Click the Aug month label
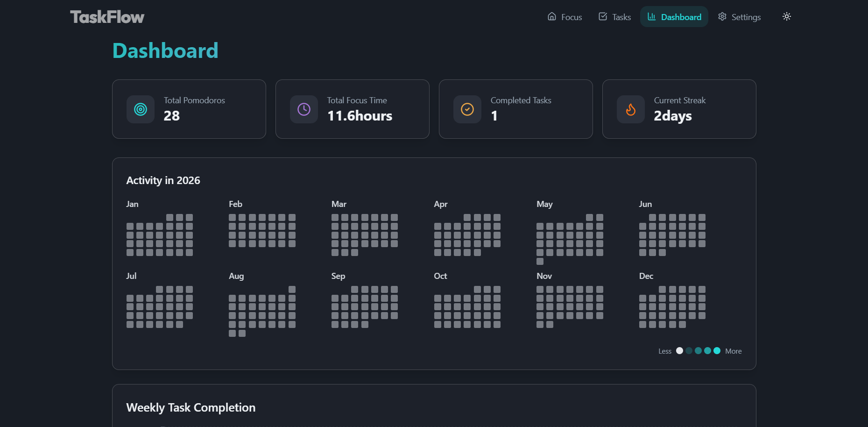This screenshot has width=868, height=427. click(x=236, y=276)
